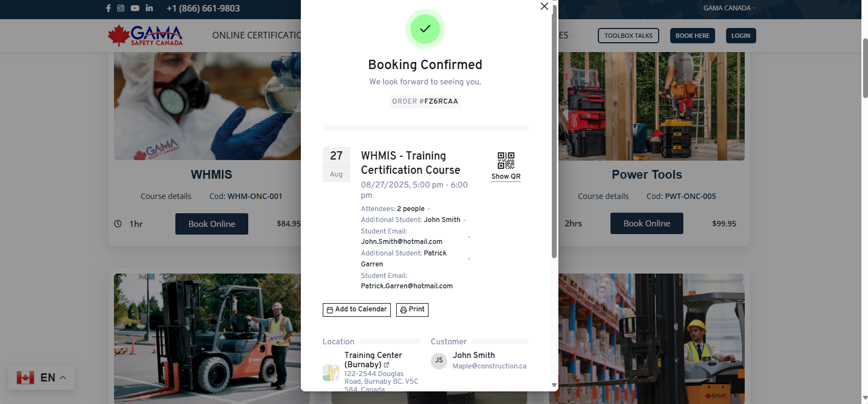The image size is (868, 404).
Task: Click the map thumbnail for Training Center
Action: click(331, 373)
